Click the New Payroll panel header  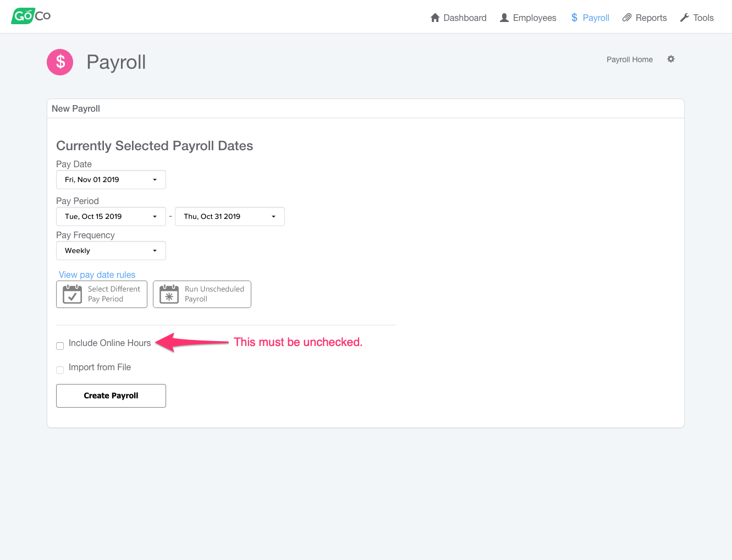click(366, 108)
